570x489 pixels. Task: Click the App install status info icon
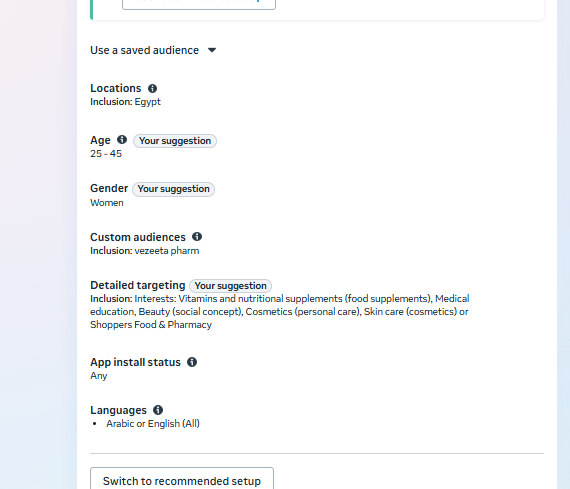tap(192, 362)
